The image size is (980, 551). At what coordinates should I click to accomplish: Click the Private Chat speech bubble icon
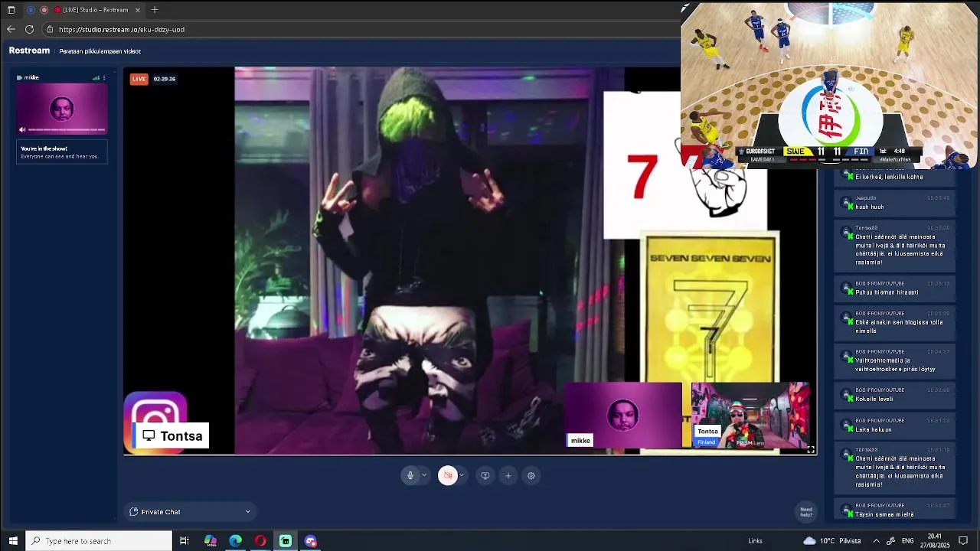click(134, 512)
